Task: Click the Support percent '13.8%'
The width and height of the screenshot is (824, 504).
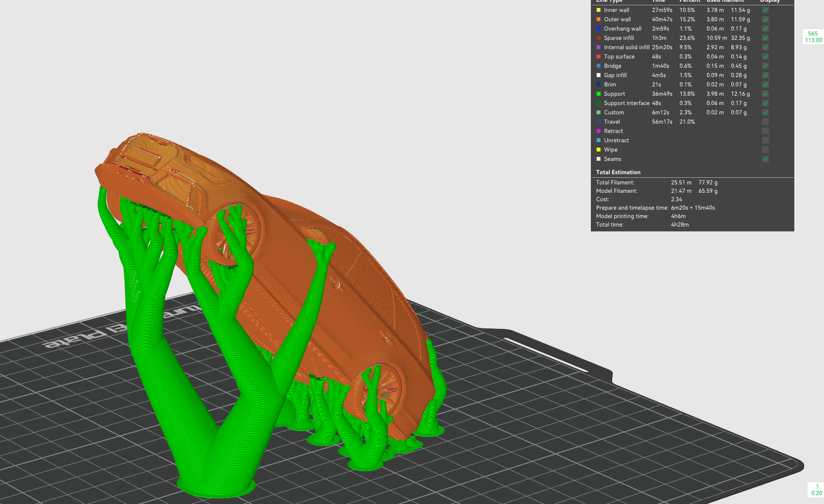Action: (687, 94)
